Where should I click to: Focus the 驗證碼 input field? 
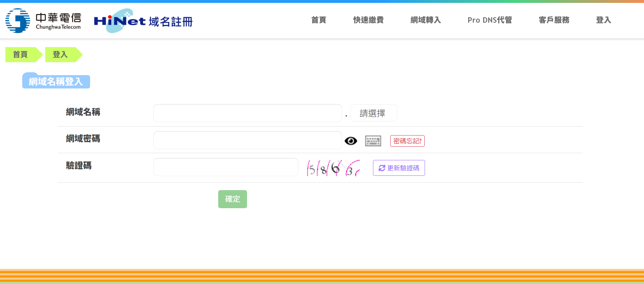coord(226,167)
